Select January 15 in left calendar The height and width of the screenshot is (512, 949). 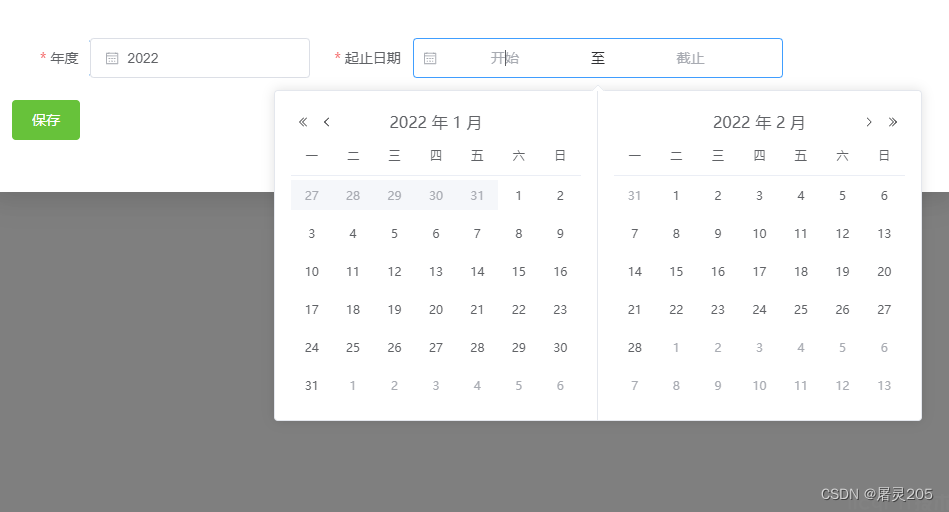[x=518, y=272]
